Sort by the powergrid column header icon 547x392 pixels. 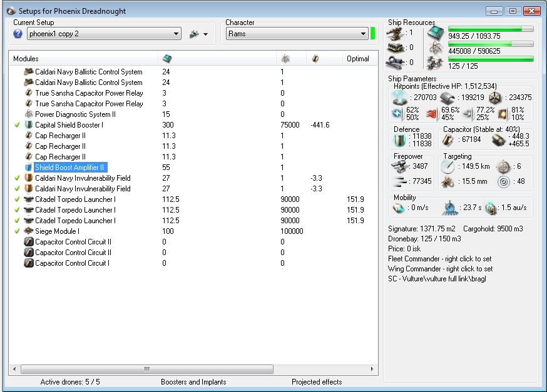coord(286,59)
